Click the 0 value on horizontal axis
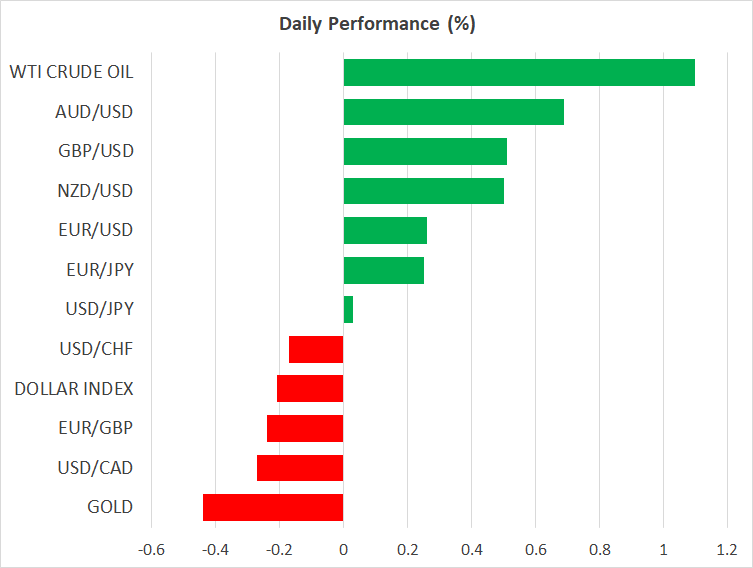Screen dimensions: 753x568 click(343, 550)
